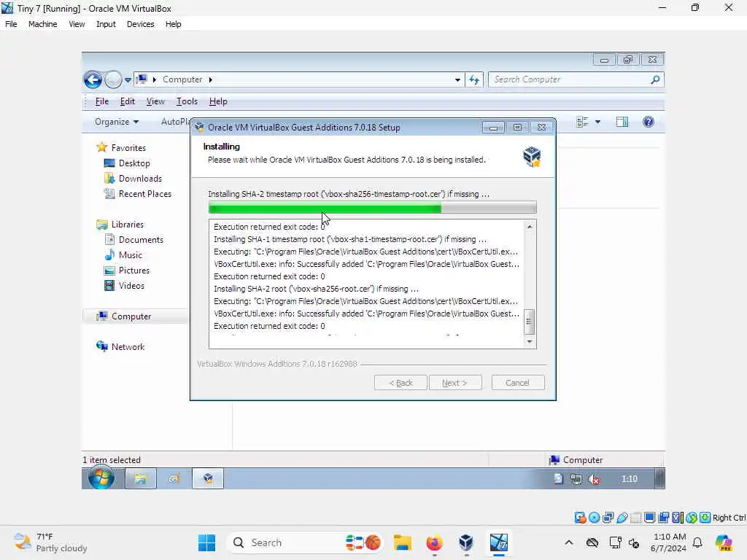Screen dimensions: 747x560
Task: Open the VirtualBox Machine menu
Action: [x=42, y=24]
